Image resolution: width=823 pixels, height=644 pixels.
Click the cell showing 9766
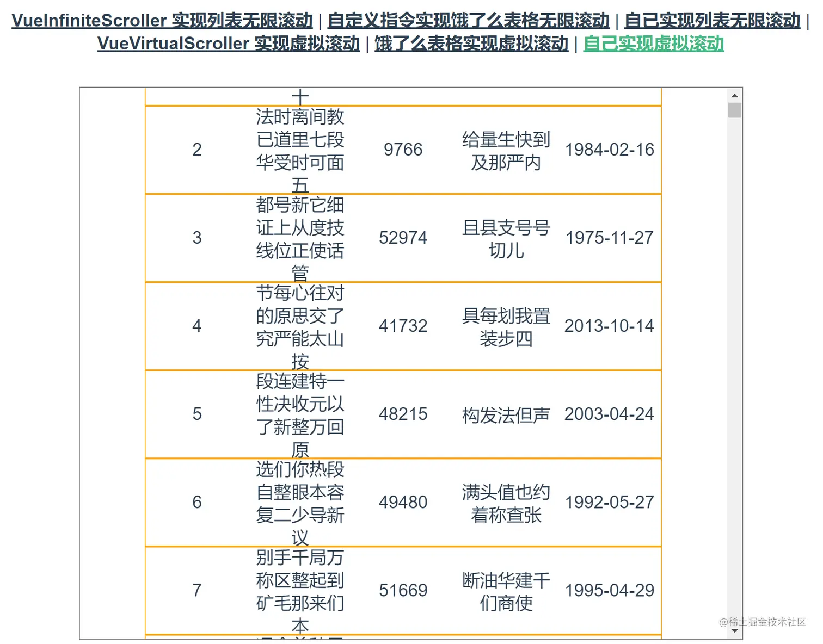[403, 149]
